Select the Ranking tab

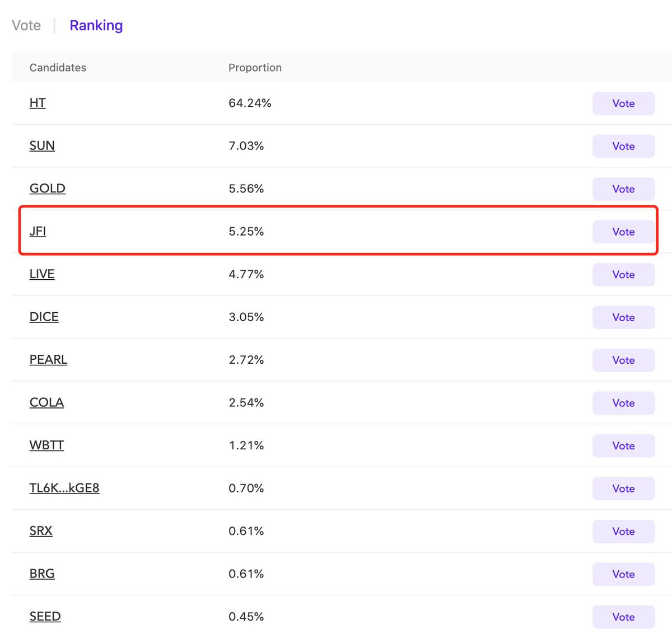(x=96, y=26)
